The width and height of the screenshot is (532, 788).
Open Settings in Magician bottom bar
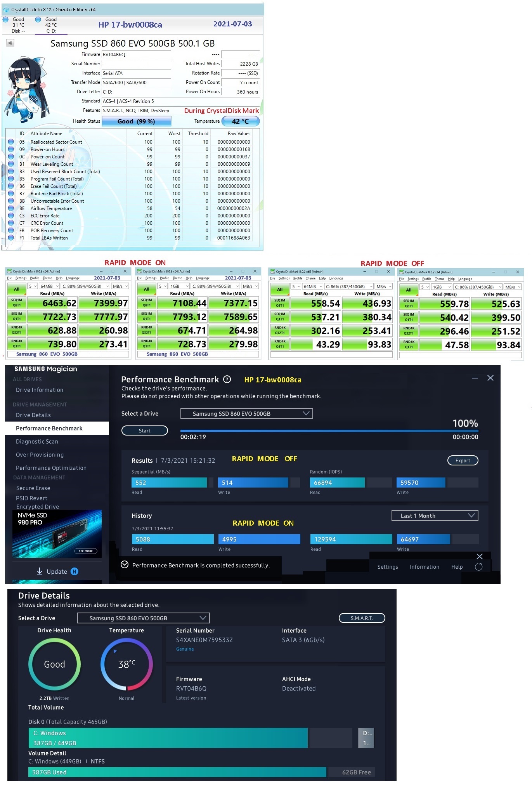click(388, 567)
